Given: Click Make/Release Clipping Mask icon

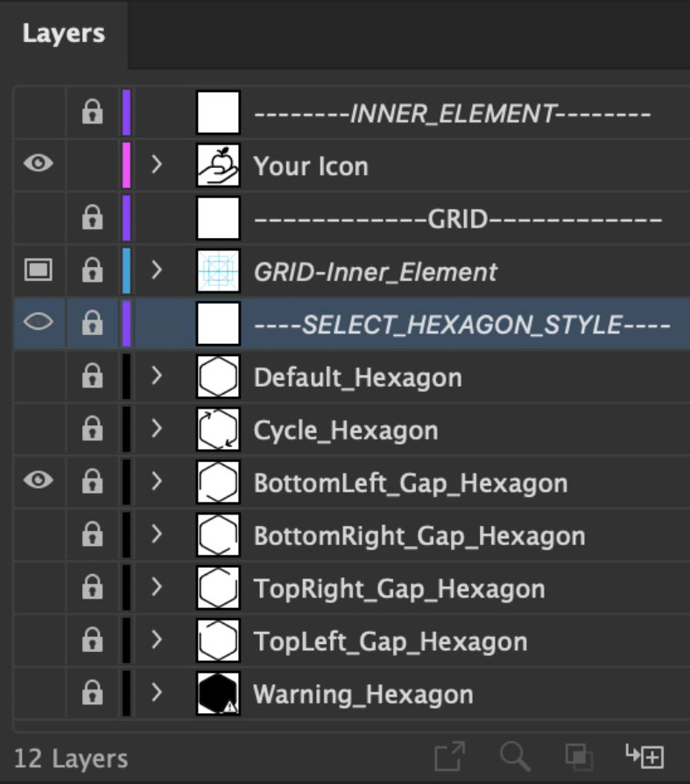Looking at the screenshot, I should coord(579,757).
